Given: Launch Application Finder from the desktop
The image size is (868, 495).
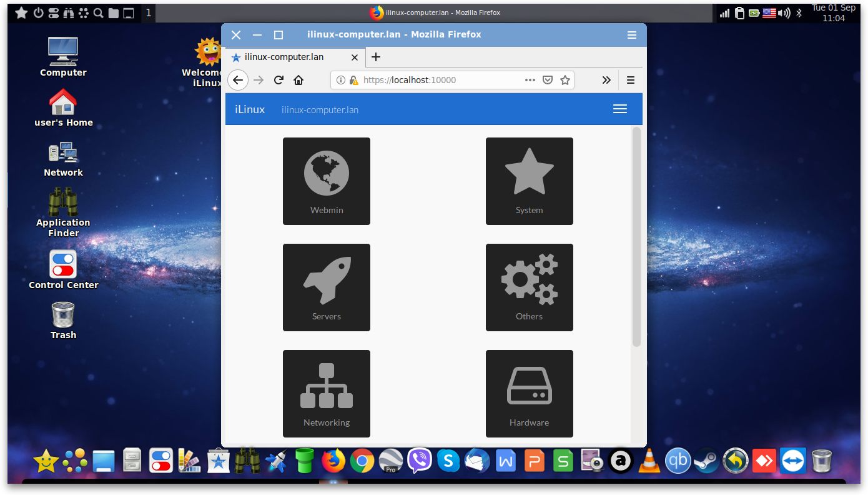Looking at the screenshot, I should click(63, 212).
